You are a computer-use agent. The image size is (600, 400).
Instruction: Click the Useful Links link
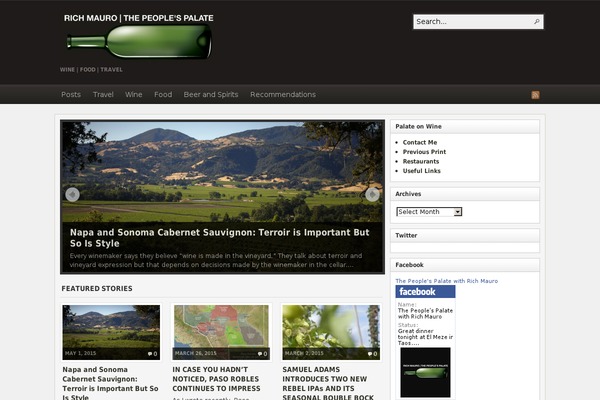[422, 171]
